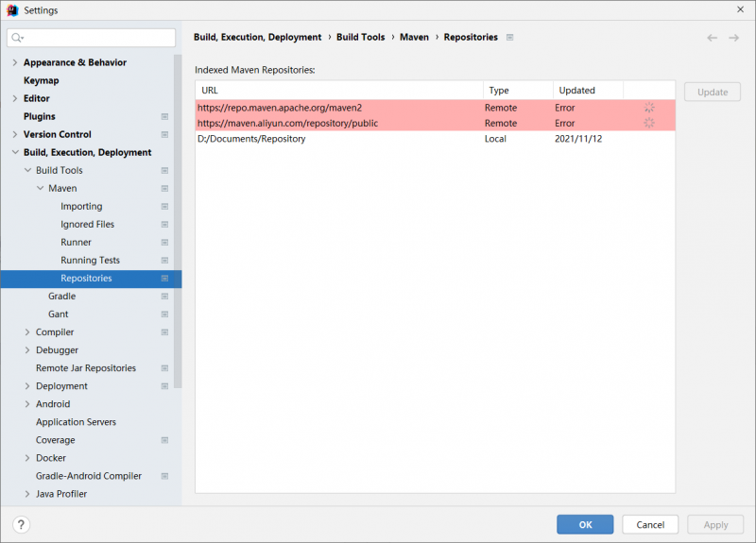Open the Importing settings page
Image resolution: width=756 pixels, height=543 pixels.
[81, 207]
